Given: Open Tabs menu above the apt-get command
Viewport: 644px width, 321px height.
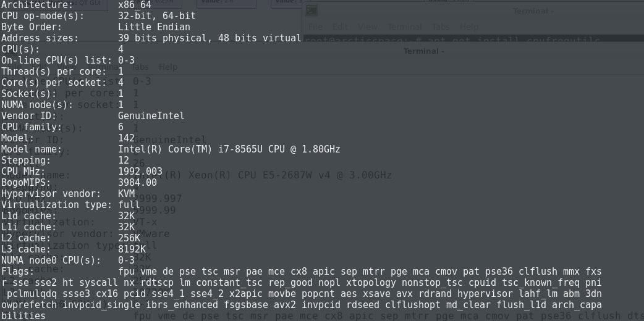Looking at the screenshot, I should [x=441, y=27].
